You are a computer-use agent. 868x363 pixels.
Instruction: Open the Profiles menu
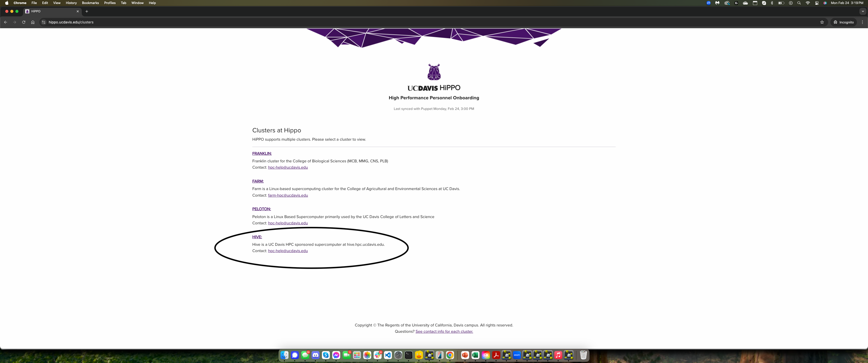(x=110, y=3)
